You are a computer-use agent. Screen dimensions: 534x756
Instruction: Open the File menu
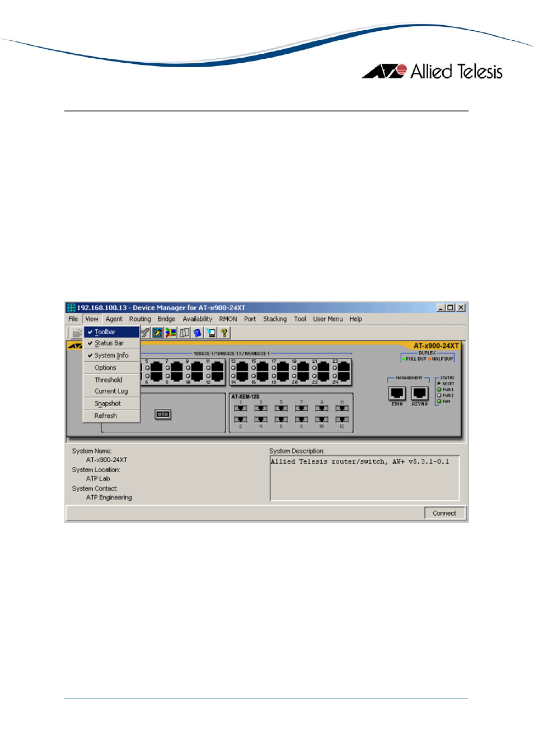[x=73, y=319]
